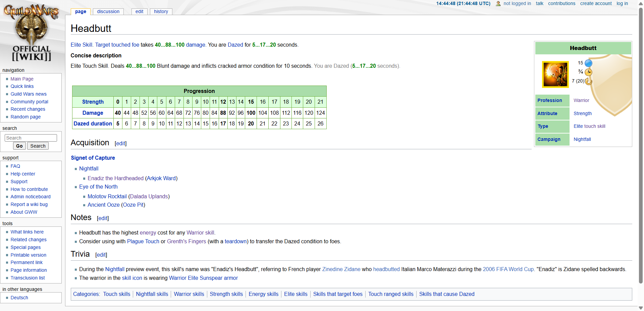
Task: Open the Molotov Rocktail link
Action: [107, 196]
